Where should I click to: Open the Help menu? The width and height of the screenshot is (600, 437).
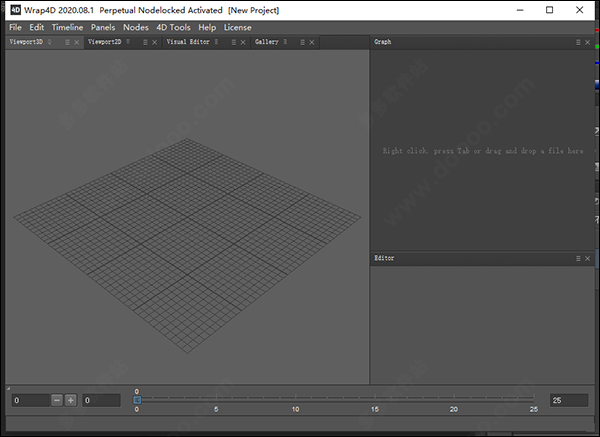pyautogui.click(x=207, y=28)
